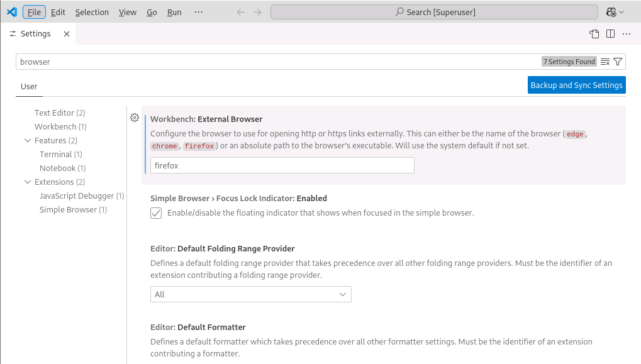Open the settings filter funnel icon

tap(618, 62)
